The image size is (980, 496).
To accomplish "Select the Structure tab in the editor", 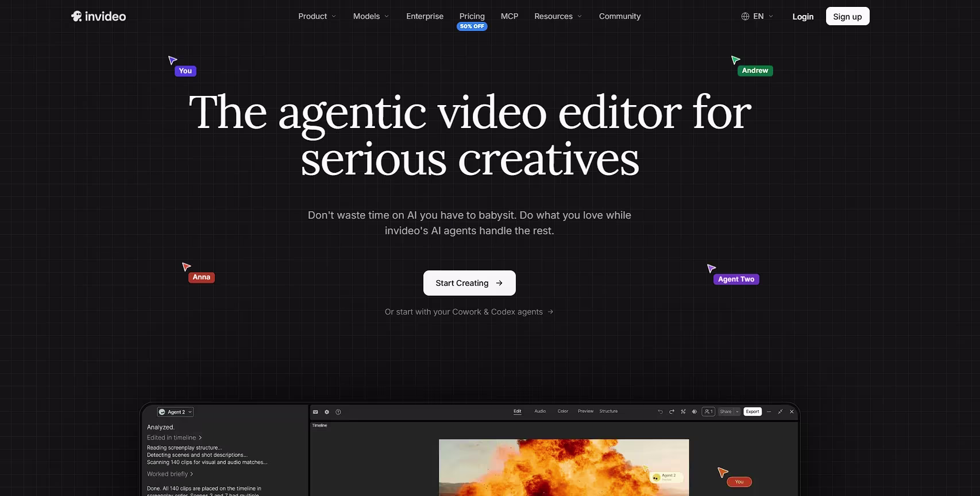I will point(608,411).
